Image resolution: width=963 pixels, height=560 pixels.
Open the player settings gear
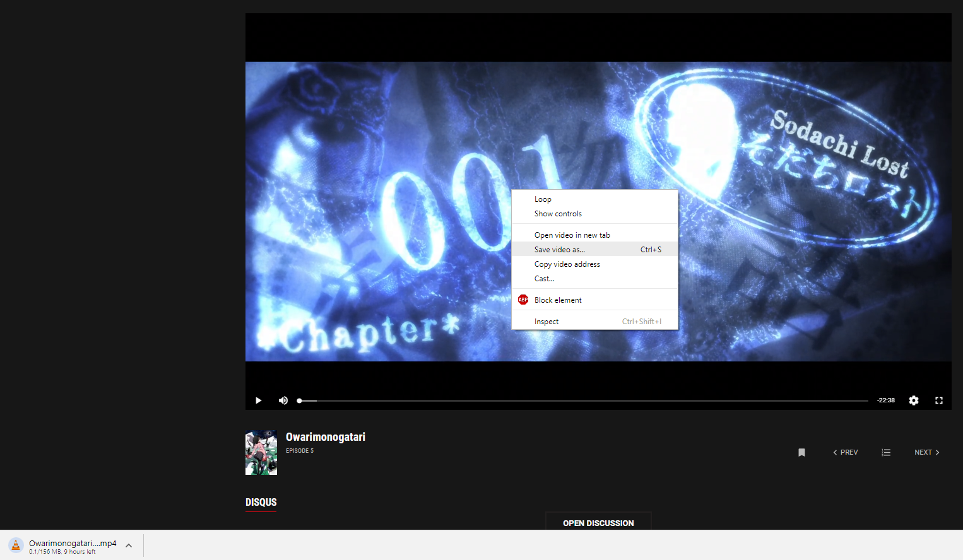914,400
